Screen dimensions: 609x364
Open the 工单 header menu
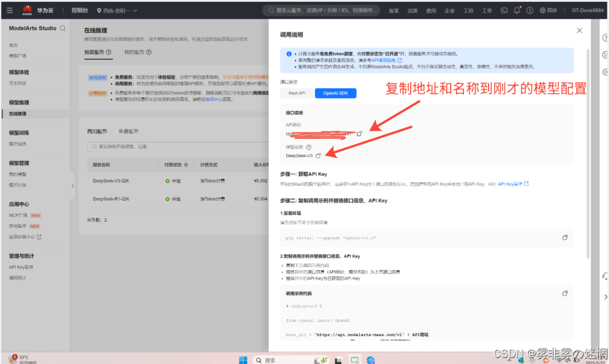(487, 11)
